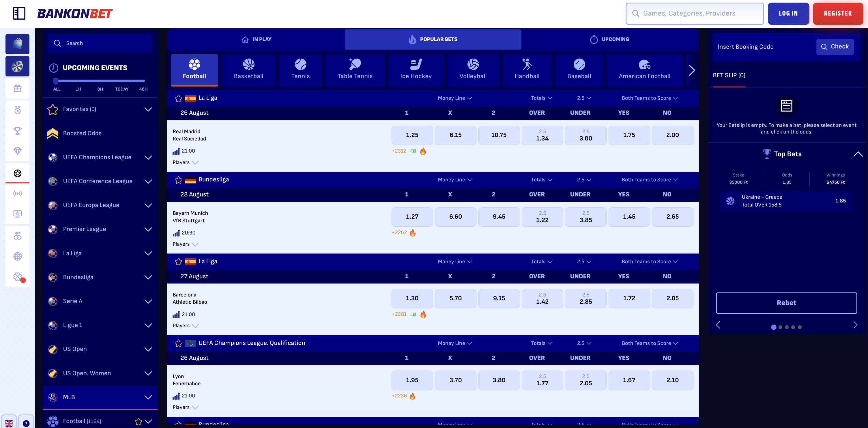
Task: Go to next Top Bets slide arrow
Action: tap(855, 325)
